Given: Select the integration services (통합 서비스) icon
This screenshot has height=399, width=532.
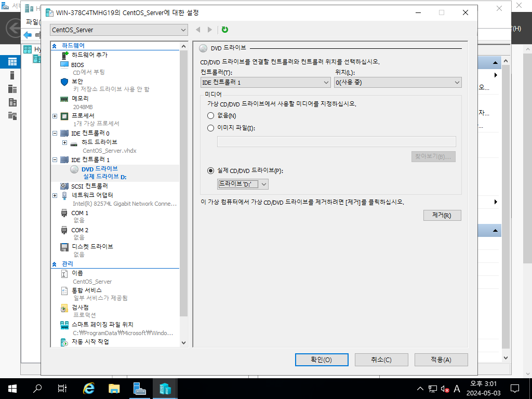Looking at the screenshot, I should point(64,291).
